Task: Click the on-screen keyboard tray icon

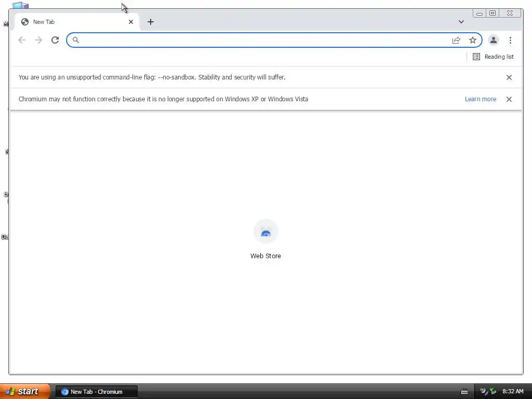Action: 464,392
